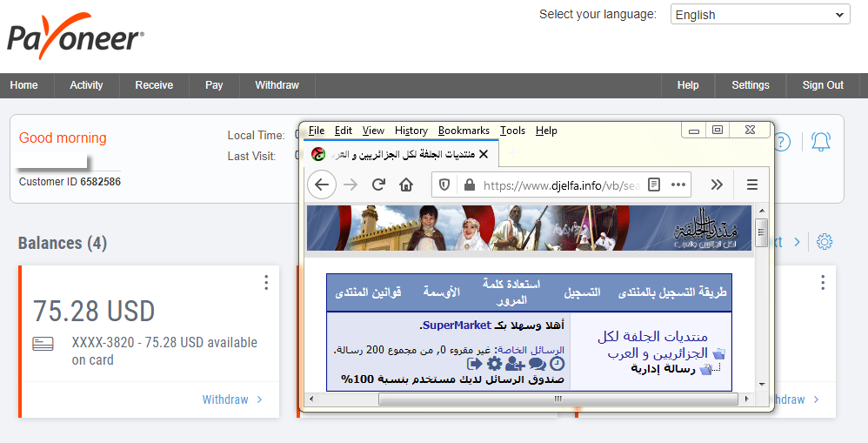Show more tools via the double-chevron icon
Viewport: 868px width, 443px height.
[x=717, y=185]
